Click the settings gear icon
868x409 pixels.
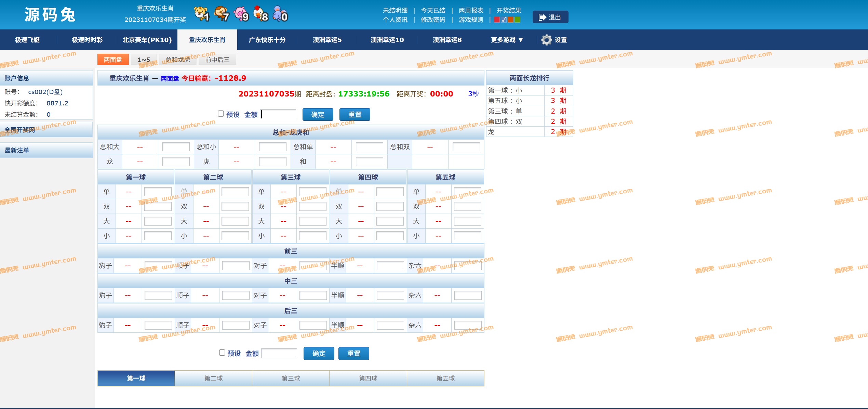click(x=546, y=40)
